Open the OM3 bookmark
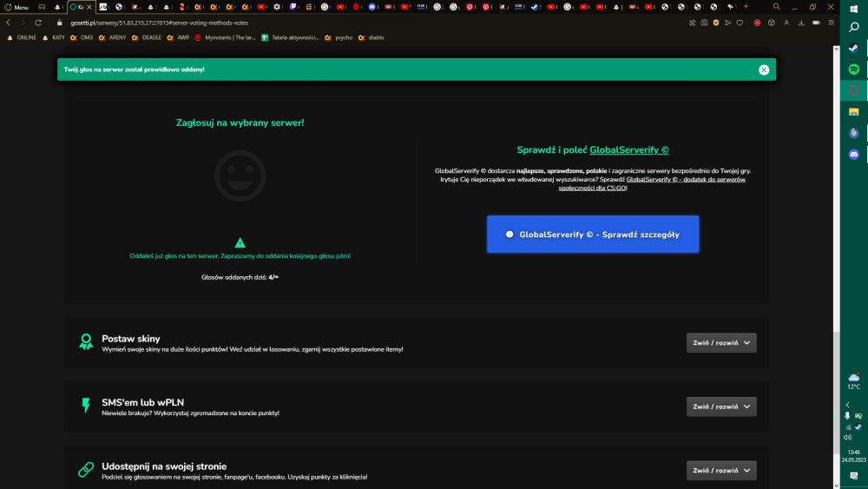 pos(82,37)
